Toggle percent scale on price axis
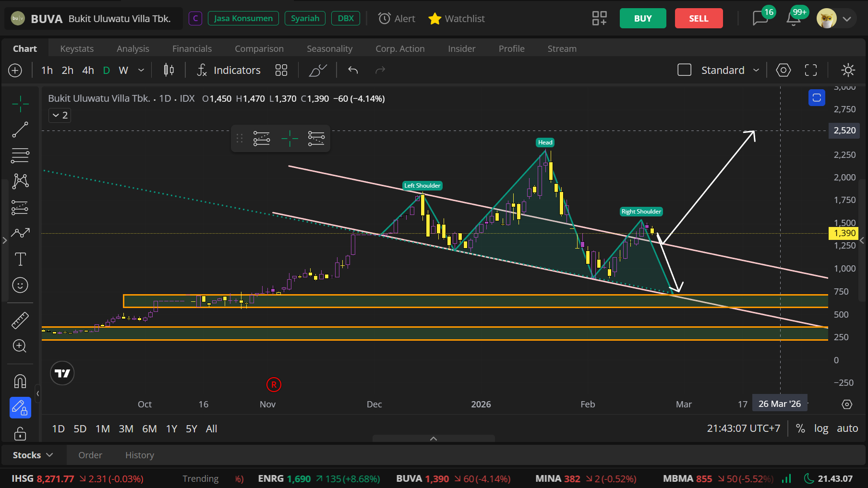Viewport: 868px width, 488px height. pyautogui.click(x=800, y=428)
